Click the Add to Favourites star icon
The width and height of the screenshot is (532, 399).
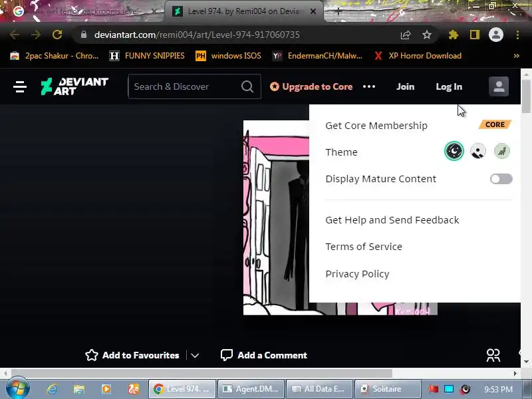92,355
